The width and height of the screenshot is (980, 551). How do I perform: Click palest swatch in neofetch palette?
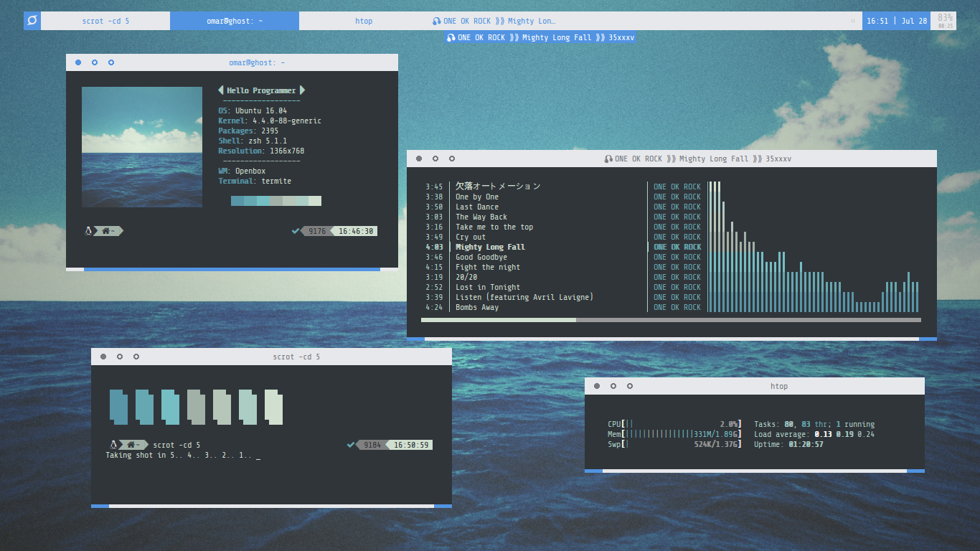(x=315, y=201)
